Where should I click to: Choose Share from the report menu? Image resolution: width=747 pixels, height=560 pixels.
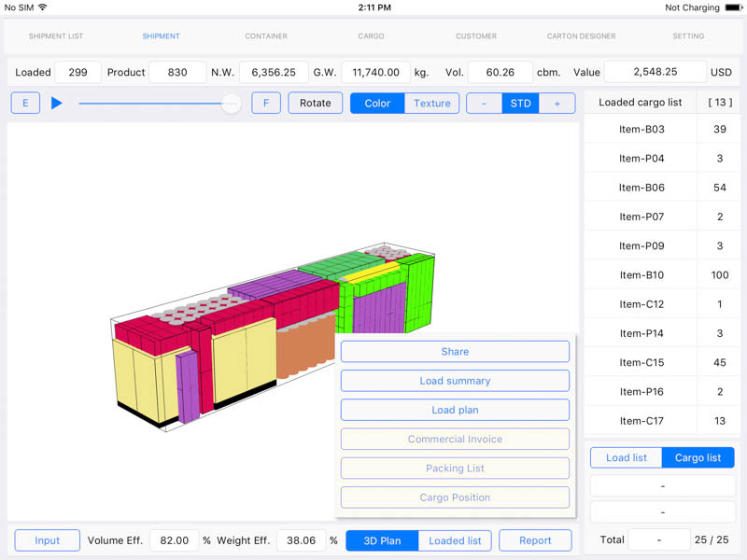tap(455, 352)
